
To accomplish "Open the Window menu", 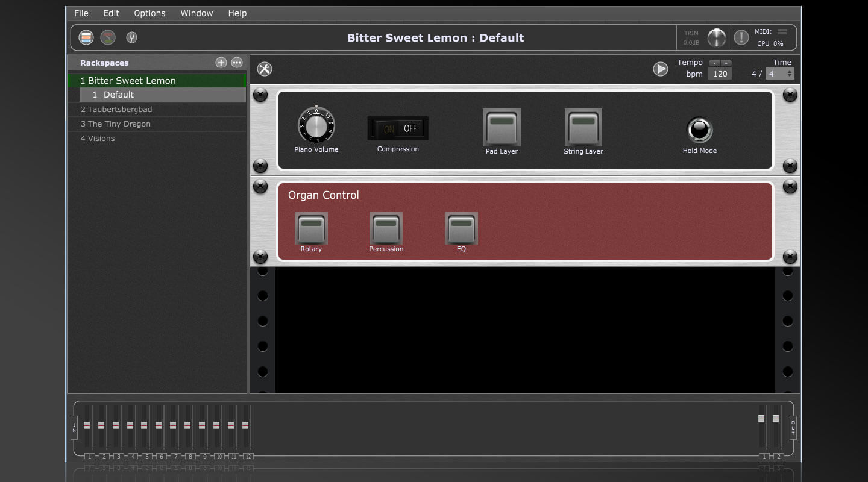I will [197, 13].
